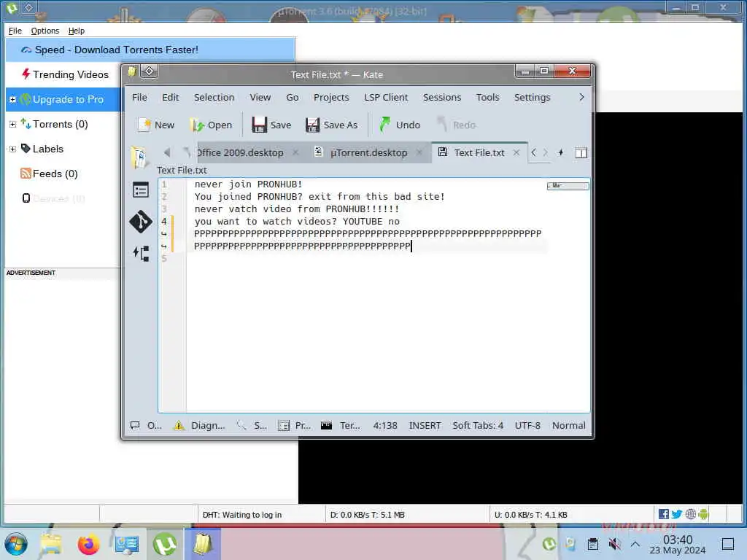The width and height of the screenshot is (747, 560).
Task: Click the greyed Redo button in Kate
Action: click(457, 125)
